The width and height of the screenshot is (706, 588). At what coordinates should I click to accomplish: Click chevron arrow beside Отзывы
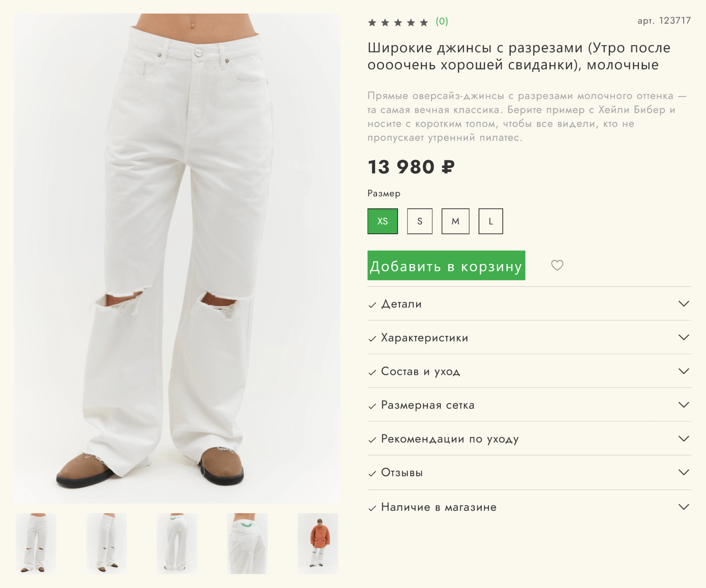(x=684, y=472)
